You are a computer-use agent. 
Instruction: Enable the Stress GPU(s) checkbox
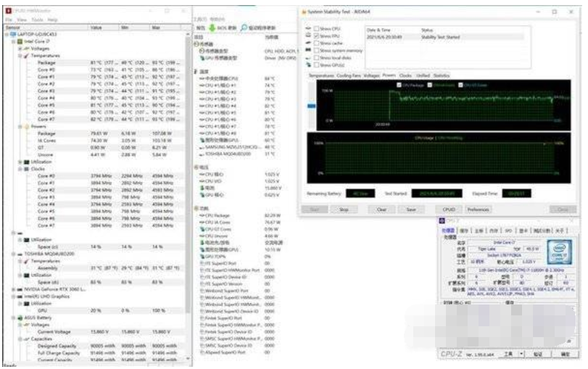click(317, 65)
